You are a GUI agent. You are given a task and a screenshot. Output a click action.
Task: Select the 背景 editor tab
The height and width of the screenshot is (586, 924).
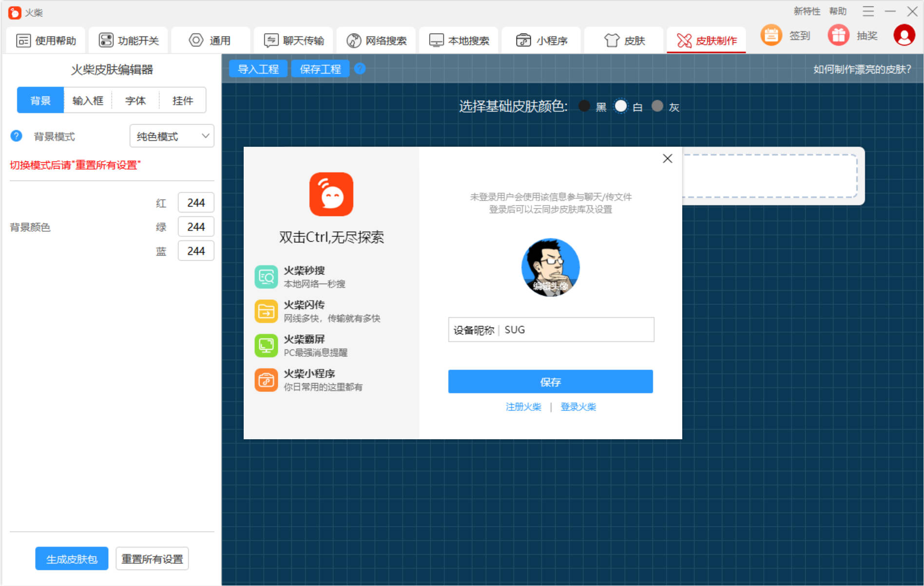click(x=40, y=100)
